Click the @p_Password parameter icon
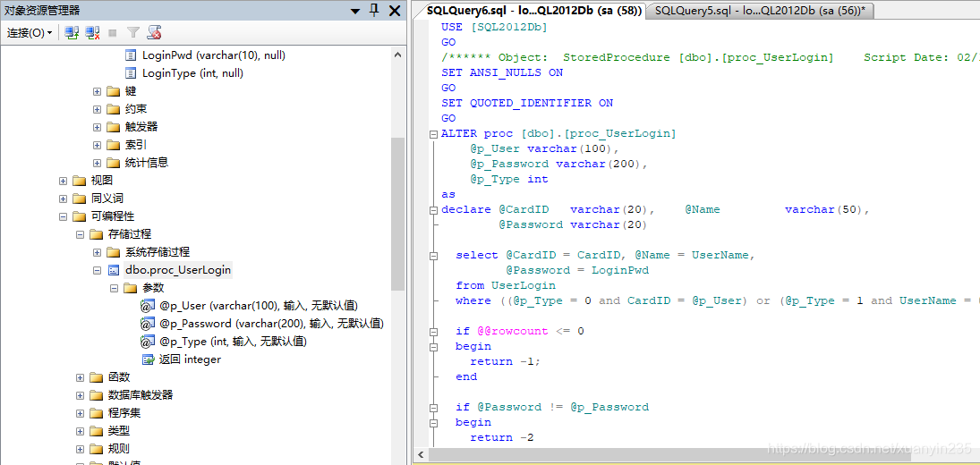The height and width of the screenshot is (465, 980). (x=148, y=324)
